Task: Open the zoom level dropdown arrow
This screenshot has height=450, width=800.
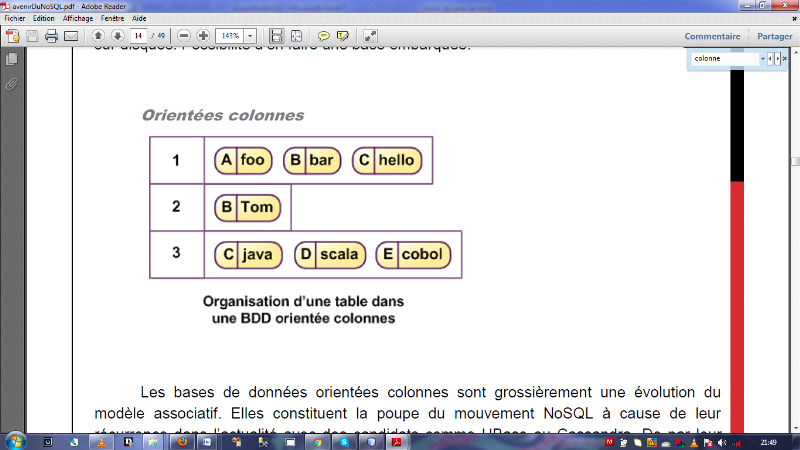Action: coord(250,36)
